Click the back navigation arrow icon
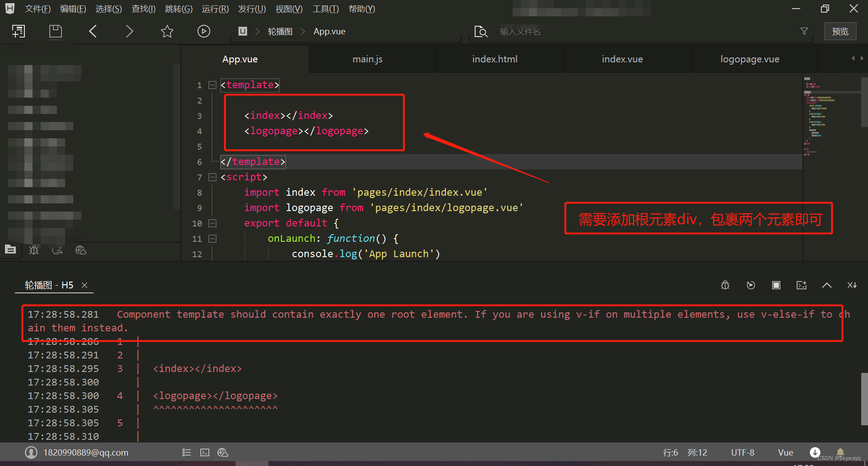The height and width of the screenshot is (466, 868). [x=93, y=31]
